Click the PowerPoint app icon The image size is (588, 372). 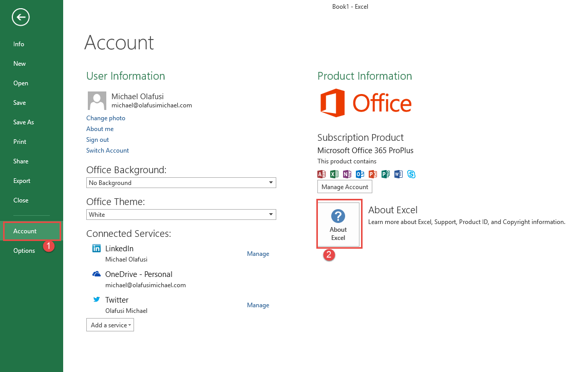click(x=373, y=174)
